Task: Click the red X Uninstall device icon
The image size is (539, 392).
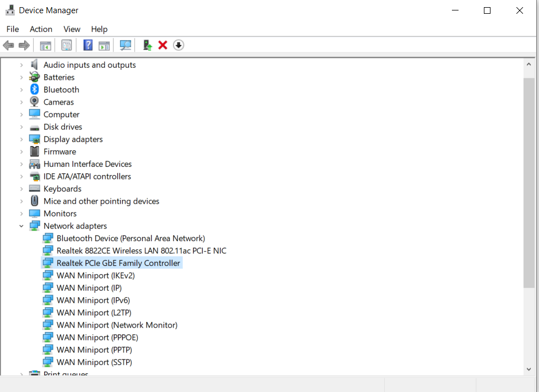Action: pos(163,45)
